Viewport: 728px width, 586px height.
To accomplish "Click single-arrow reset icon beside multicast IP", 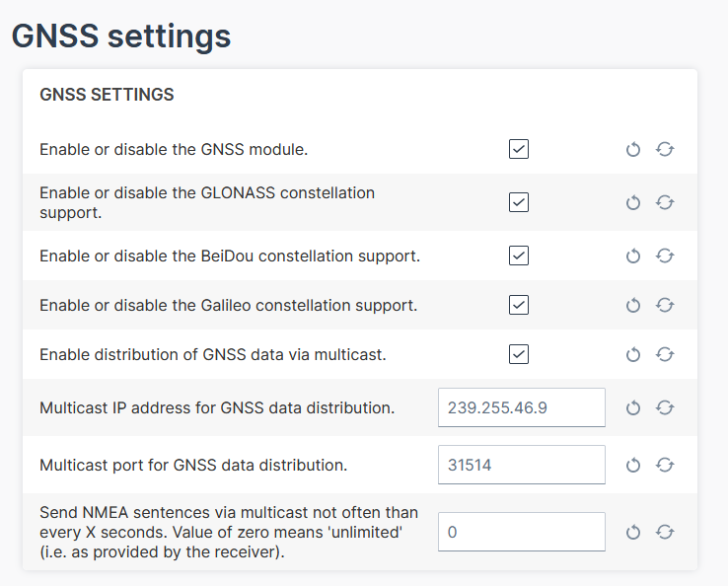I will pyautogui.click(x=633, y=407).
